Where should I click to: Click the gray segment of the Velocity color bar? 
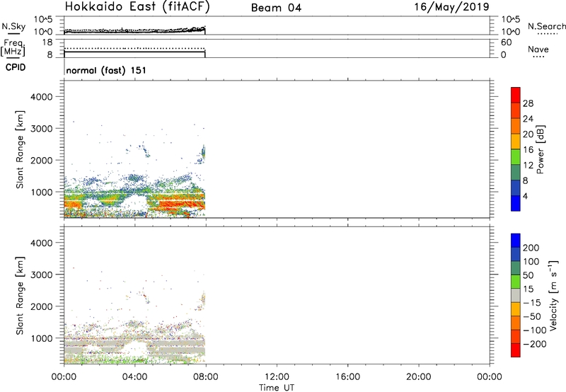(516, 296)
